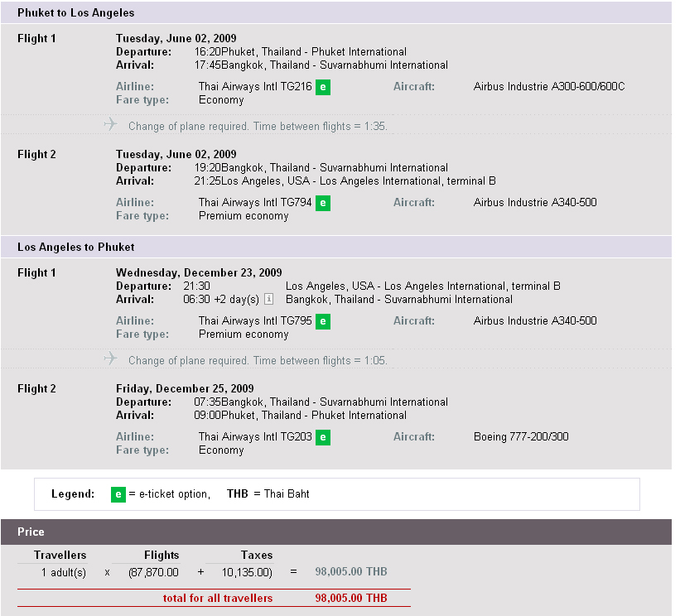680x616 pixels.
Task: Click 'Time between flights = 1:35' notice
Action: pyautogui.click(x=320, y=126)
